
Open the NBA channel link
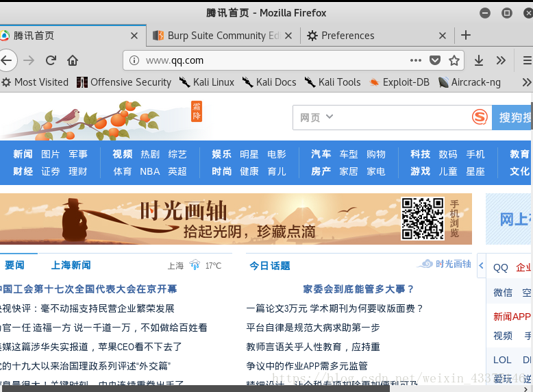tap(150, 171)
